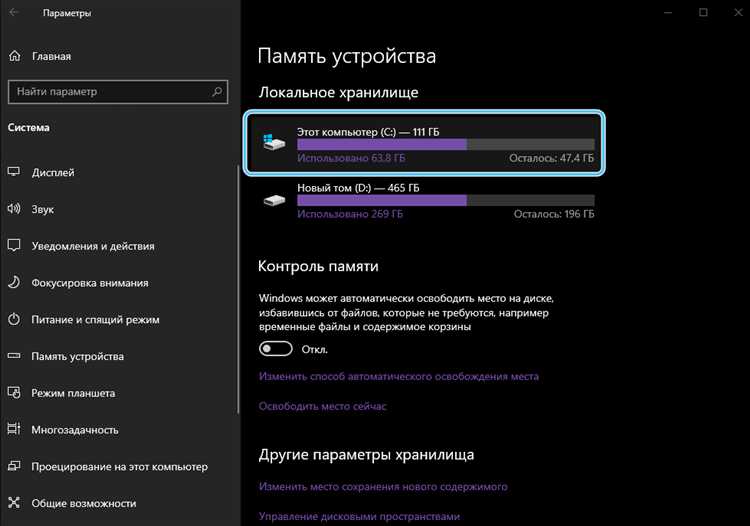
Task: Click the Общие возможности cross icon
Action: pyautogui.click(x=14, y=503)
